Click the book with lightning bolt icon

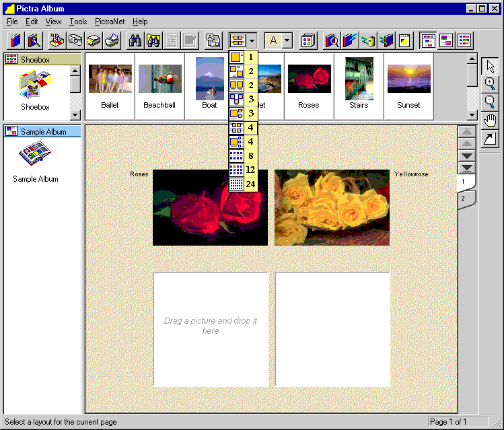tap(350, 40)
